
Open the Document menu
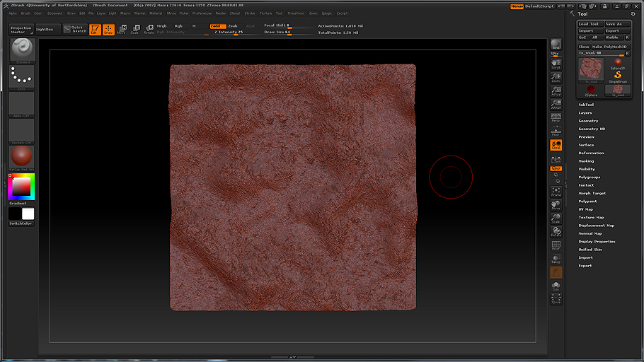54,13
